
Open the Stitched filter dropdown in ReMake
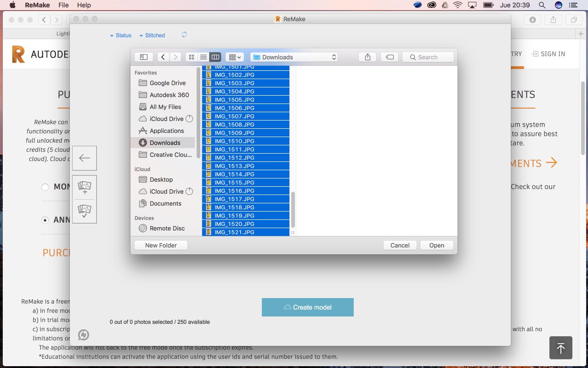click(x=152, y=35)
